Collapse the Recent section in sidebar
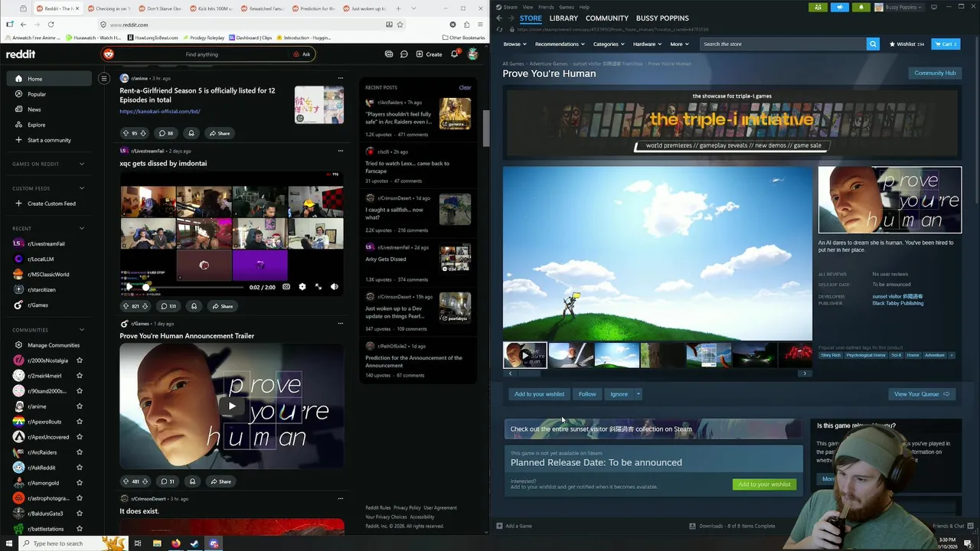 [82, 228]
